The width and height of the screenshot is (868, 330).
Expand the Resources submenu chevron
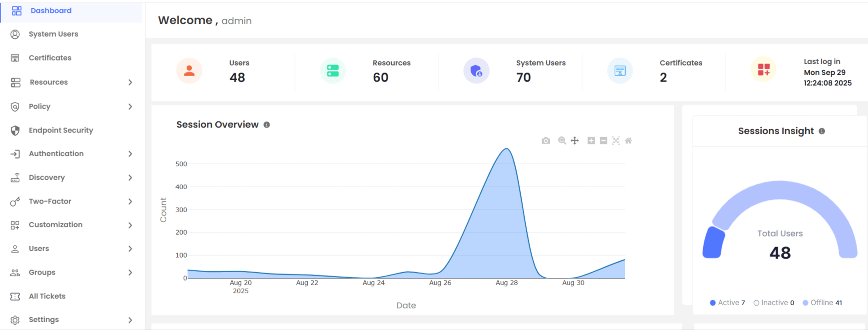130,82
